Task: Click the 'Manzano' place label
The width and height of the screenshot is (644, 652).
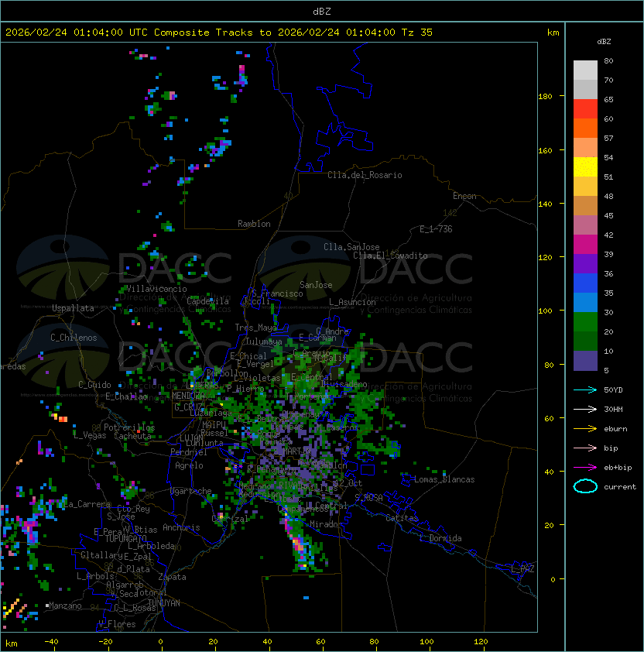Action: point(65,606)
